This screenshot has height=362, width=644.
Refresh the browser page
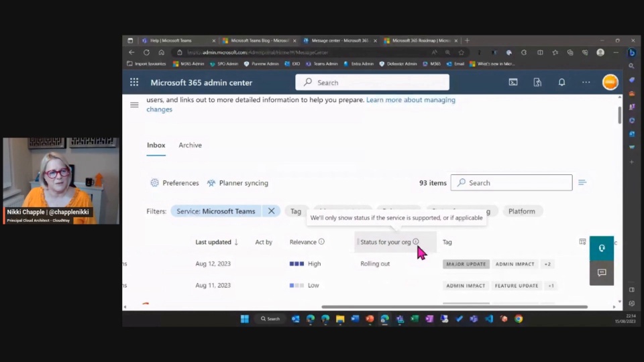click(x=146, y=52)
